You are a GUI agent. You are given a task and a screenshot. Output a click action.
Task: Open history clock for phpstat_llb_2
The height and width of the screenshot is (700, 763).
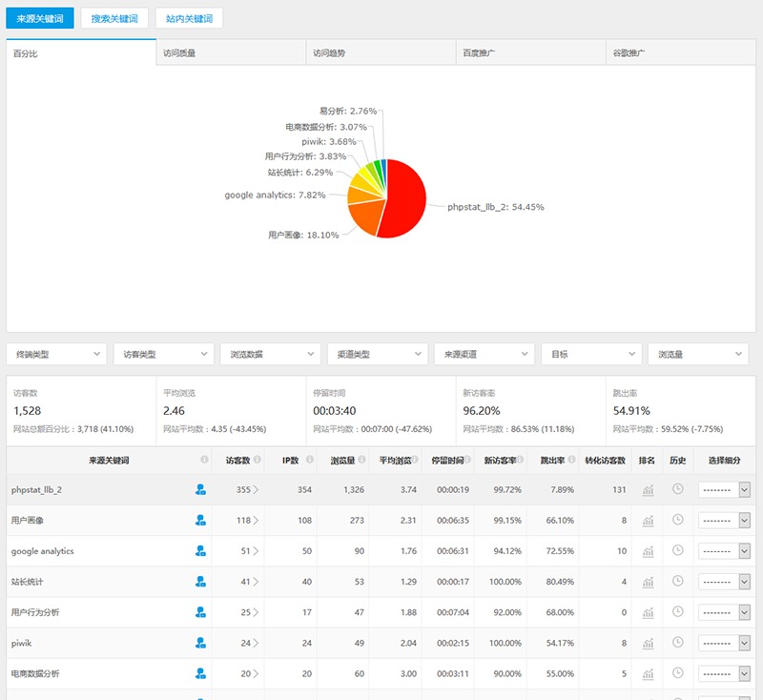pos(677,489)
